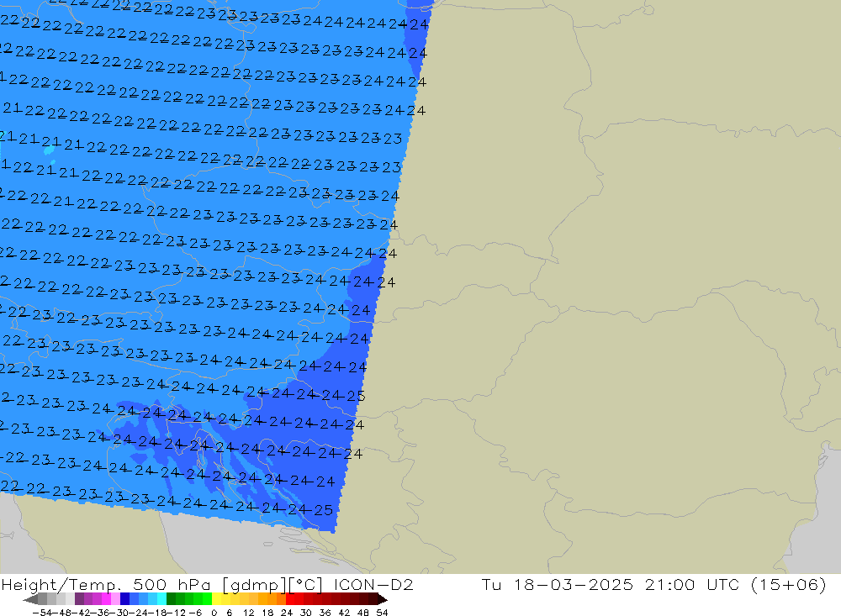The height and width of the screenshot is (616, 841).
Task: Click the 'Tu 18-03-2025' date text
Action: pos(558,584)
